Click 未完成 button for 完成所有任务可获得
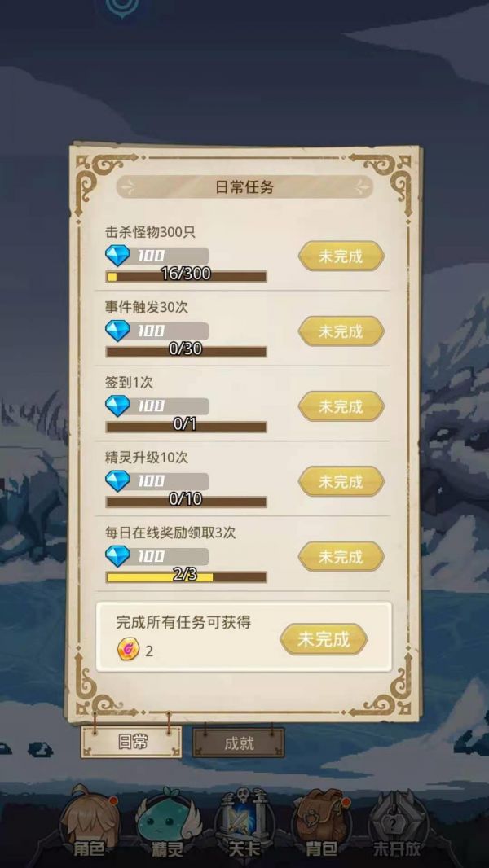 (x=324, y=639)
